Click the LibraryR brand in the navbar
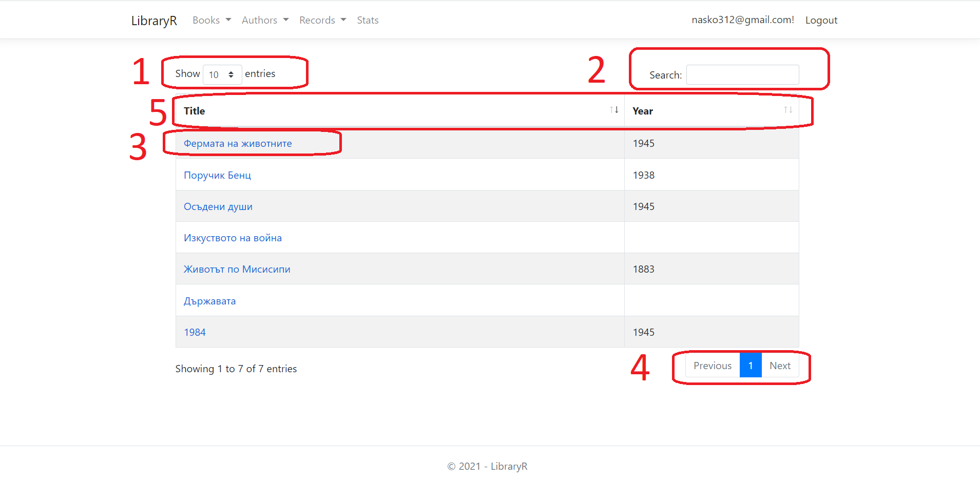Screen dimensions: 980x479 click(x=153, y=21)
